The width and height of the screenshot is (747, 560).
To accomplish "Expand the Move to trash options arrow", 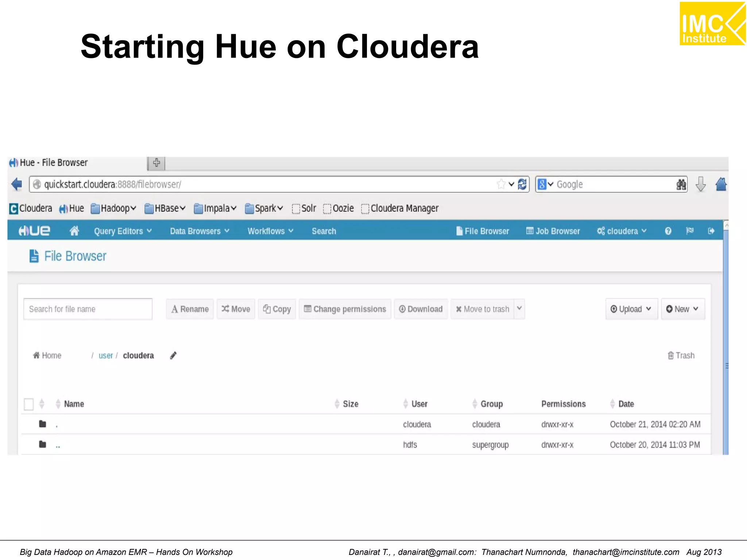I will coord(519,309).
